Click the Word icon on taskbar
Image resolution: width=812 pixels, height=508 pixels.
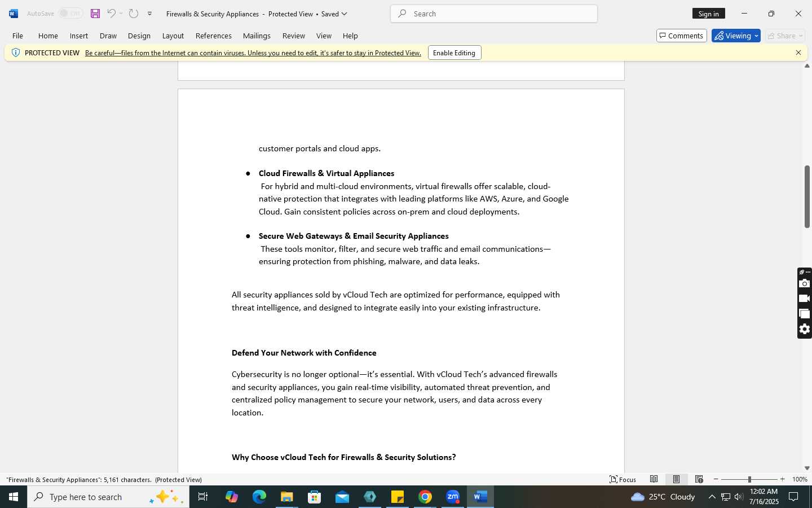tap(480, 497)
